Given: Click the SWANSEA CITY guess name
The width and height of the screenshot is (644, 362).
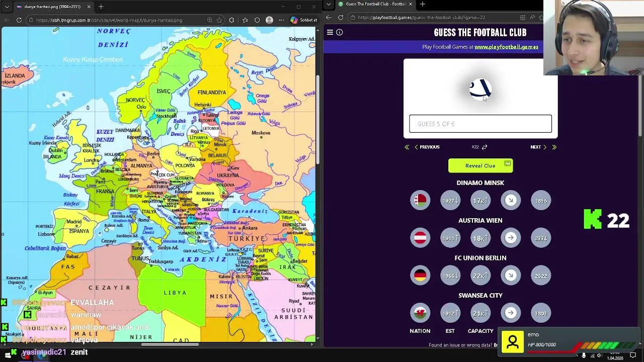Looking at the screenshot, I should [x=480, y=295].
